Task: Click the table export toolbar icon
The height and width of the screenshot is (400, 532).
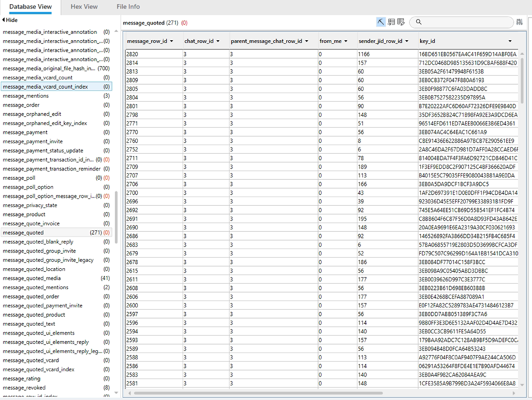Action: (391, 22)
